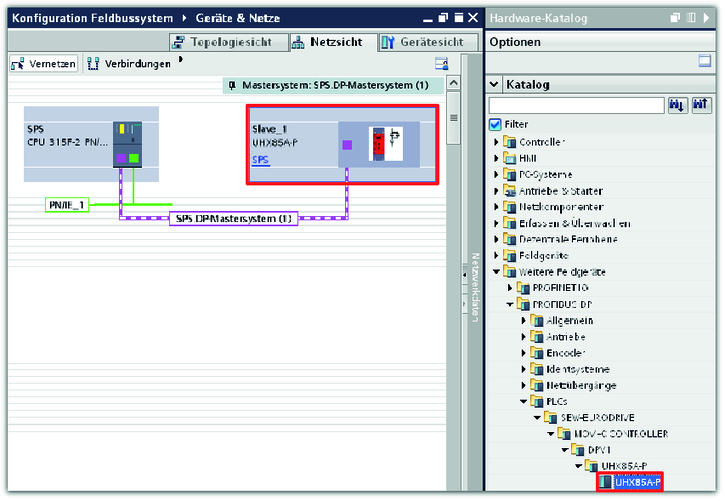Click the overview icon at toolbar right

click(x=441, y=63)
